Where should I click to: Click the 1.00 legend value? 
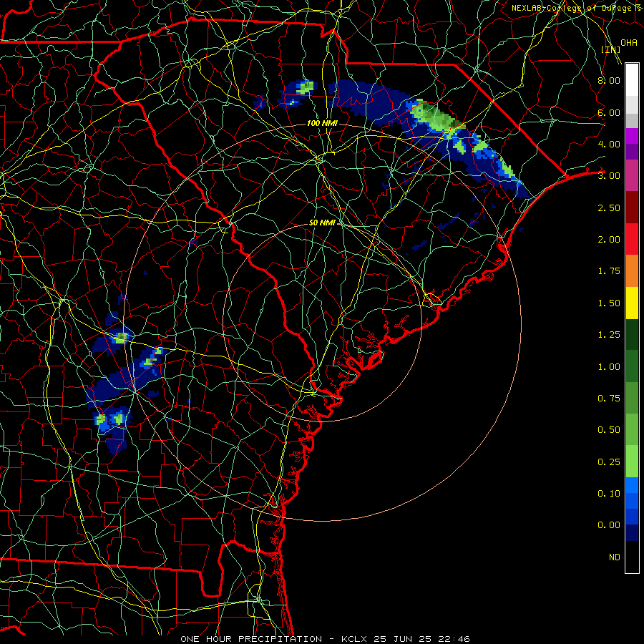609,367
